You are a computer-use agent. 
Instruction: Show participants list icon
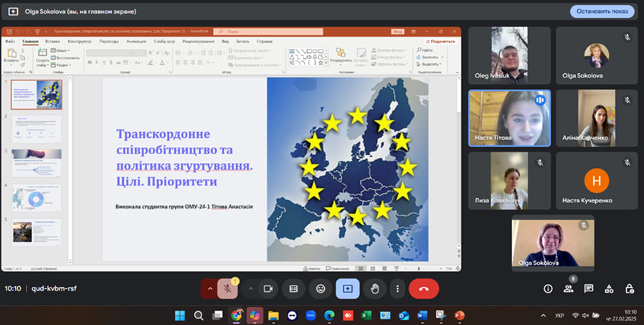tap(569, 289)
